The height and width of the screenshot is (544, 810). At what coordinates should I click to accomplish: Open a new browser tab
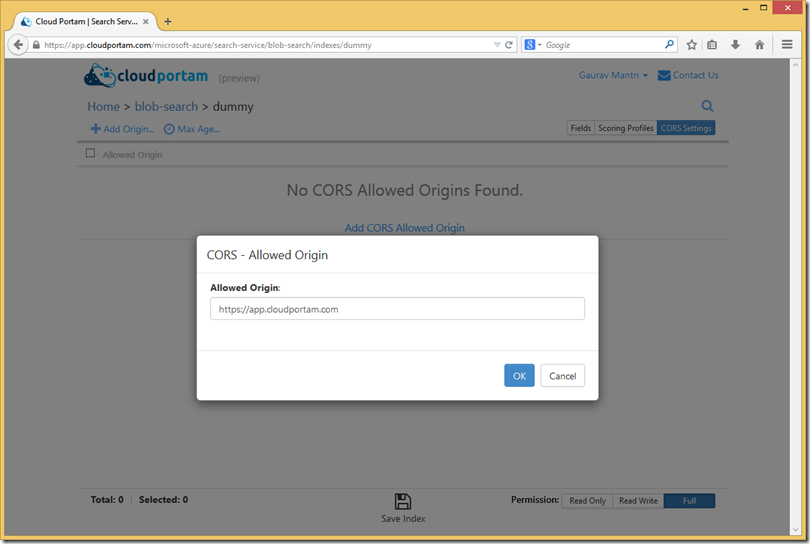tap(168, 22)
